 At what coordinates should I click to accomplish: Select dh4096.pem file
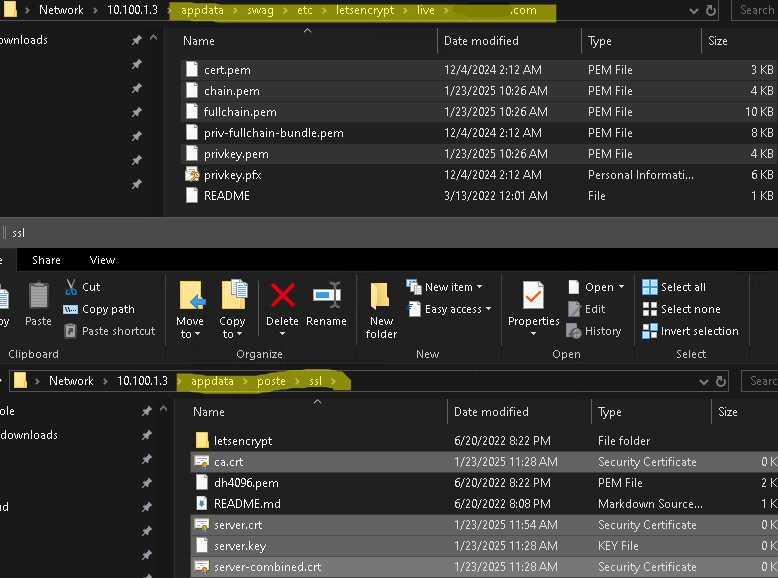pyautogui.click(x=484, y=483)
